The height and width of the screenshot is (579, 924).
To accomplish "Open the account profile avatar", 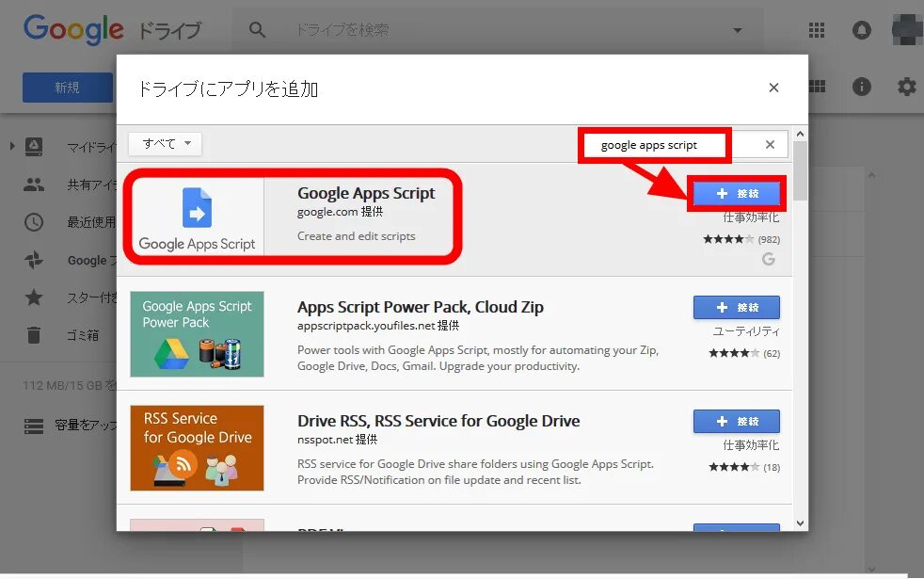I will 907,29.
